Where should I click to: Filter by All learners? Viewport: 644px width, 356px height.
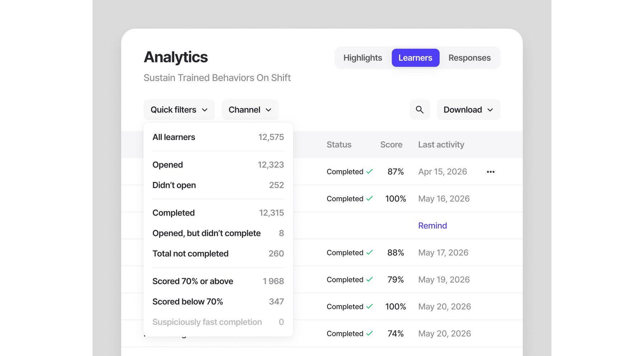(x=218, y=137)
